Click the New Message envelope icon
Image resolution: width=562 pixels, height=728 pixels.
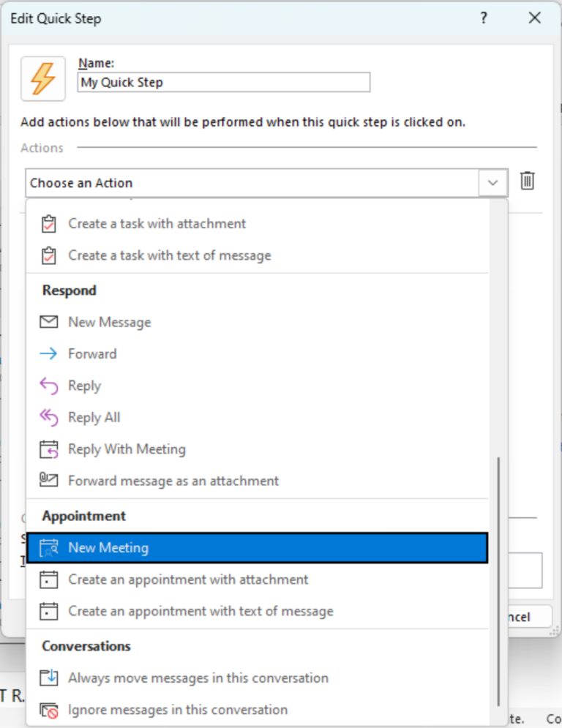48,322
